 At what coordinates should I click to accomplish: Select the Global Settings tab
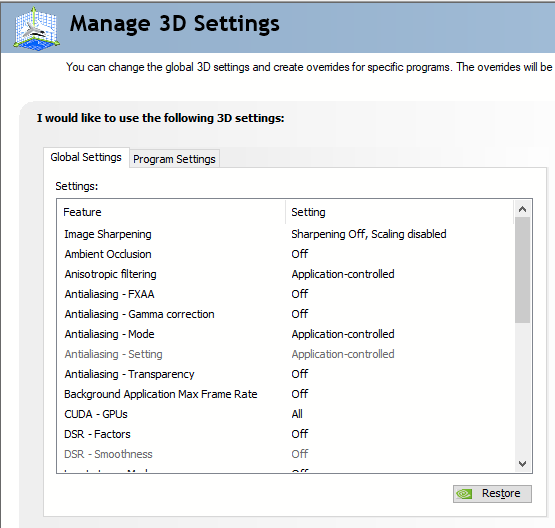[x=86, y=157]
